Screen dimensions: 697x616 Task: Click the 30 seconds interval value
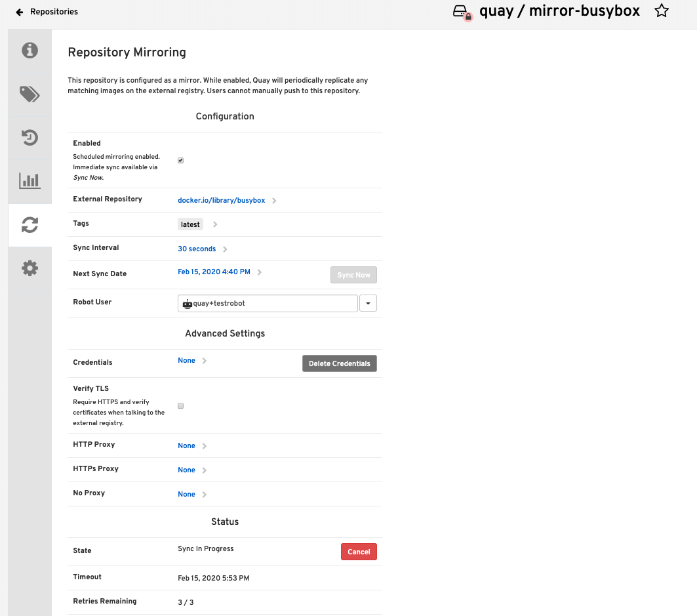pos(197,249)
